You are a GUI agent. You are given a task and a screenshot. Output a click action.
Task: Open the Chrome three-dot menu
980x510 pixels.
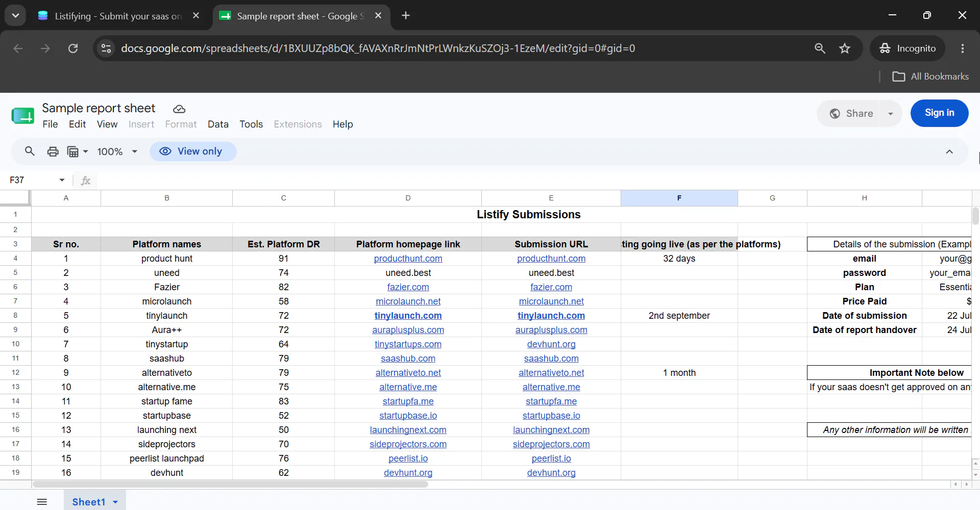pyautogui.click(x=963, y=48)
